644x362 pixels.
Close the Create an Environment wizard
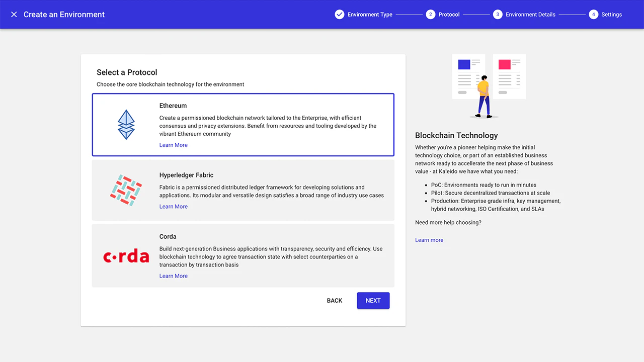coord(14,15)
